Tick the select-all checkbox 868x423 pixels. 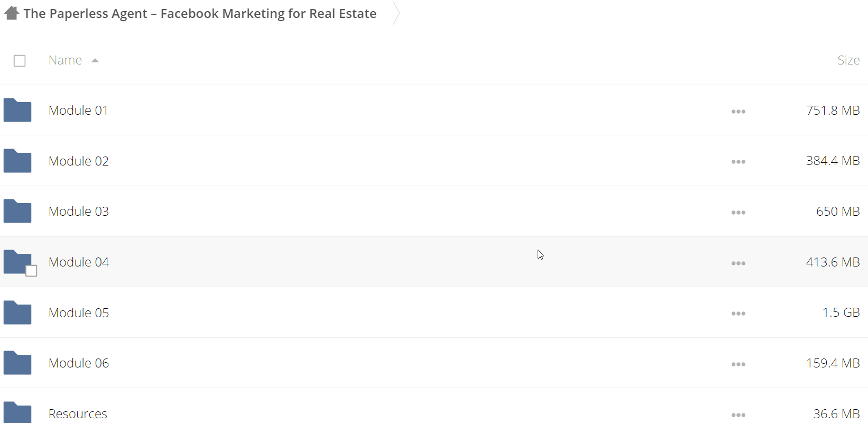[20, 61]
